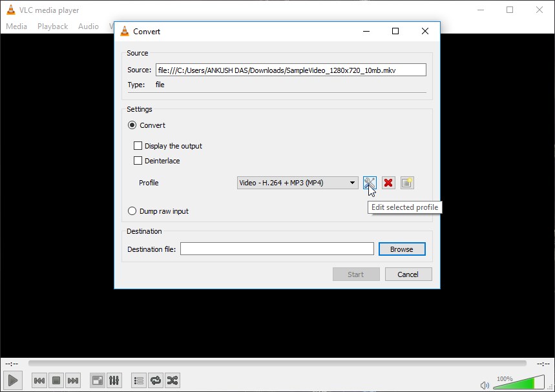This screenshot has height=392, width=555.
Task: Select the Convert radio button
Action: pos(132,125)
